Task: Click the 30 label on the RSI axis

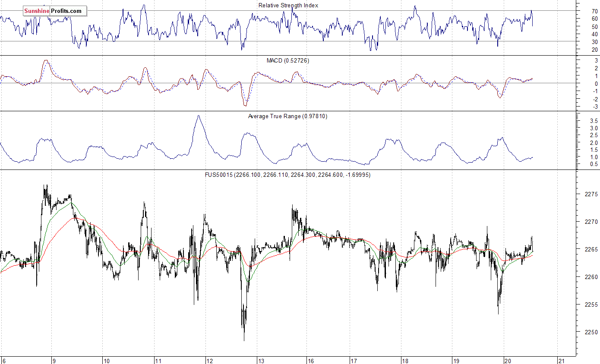Action: (x=595, y=42)
